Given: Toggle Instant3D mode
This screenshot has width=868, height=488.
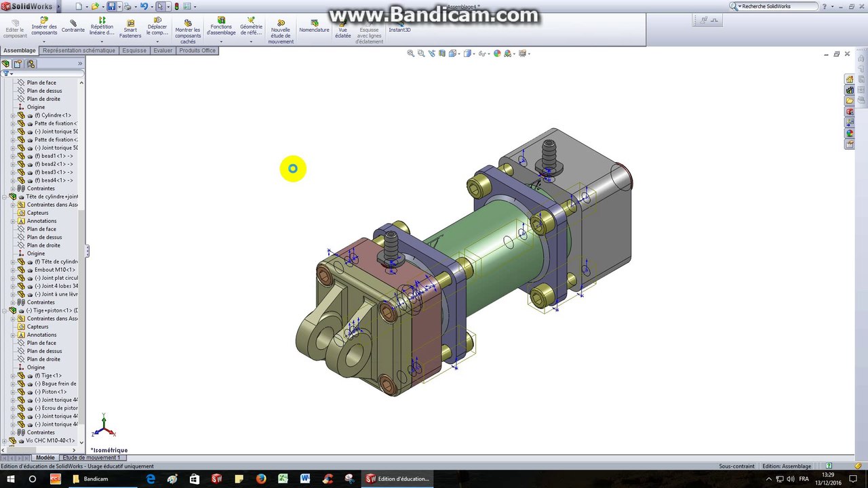Looking at the screenshot, I should tap(399, 26).
